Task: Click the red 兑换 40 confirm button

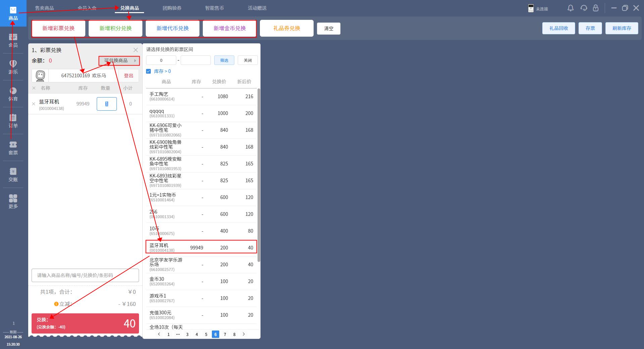Action: tap(85, 323)
